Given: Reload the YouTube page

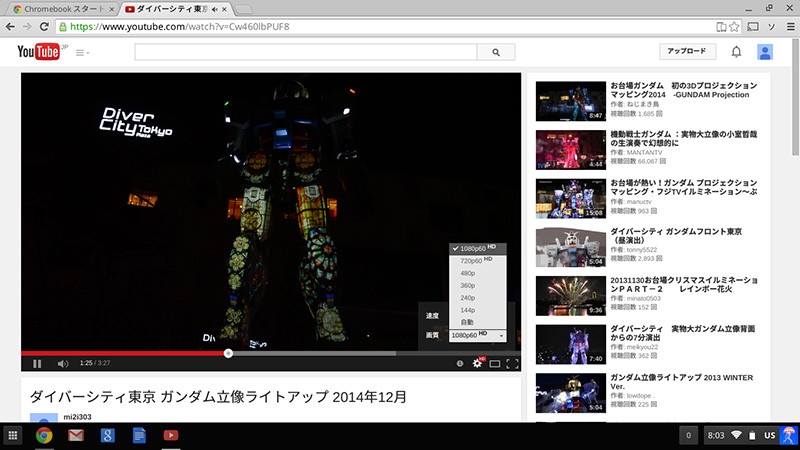Looking at the screenshot, I should pyautogui.click(x=44, y=27).
